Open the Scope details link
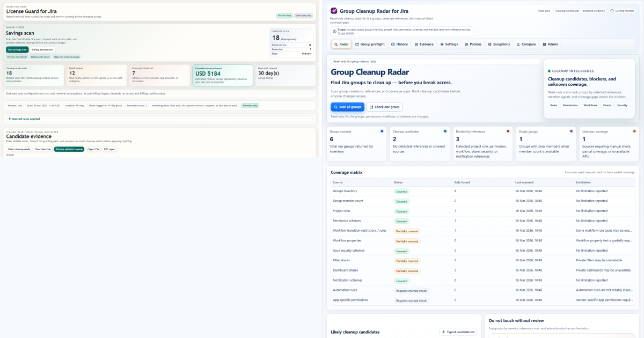Viewport: 644px width, 338px height. [346, 33]
